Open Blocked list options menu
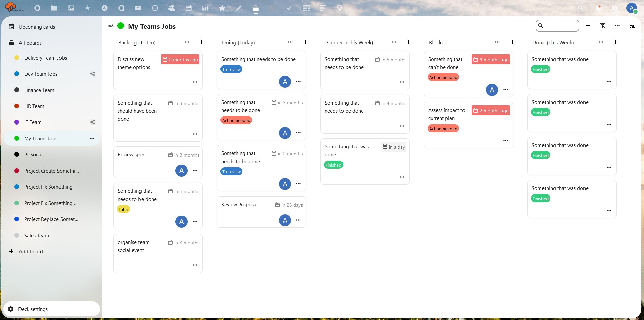The image size is (644, 320). click(497, 42)
